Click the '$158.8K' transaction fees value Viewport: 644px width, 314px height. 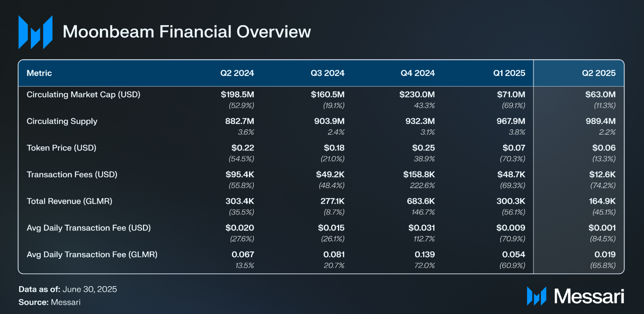[x=419, y=175]
